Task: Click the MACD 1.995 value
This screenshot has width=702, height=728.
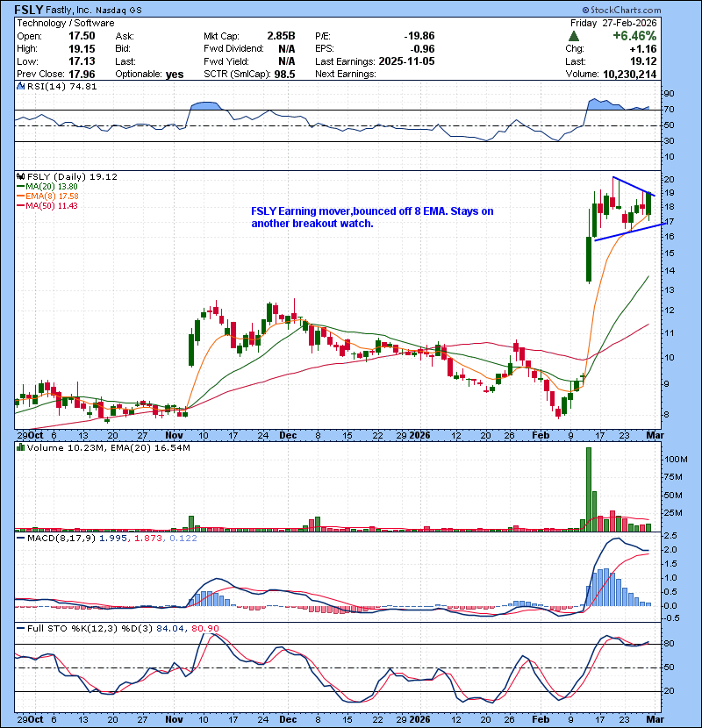Action: (x=112, y=539)
